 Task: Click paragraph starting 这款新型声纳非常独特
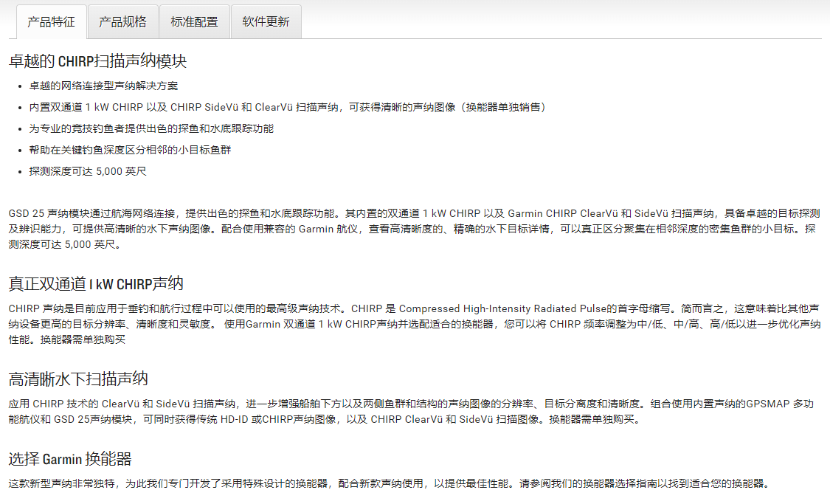pos(389,483)
